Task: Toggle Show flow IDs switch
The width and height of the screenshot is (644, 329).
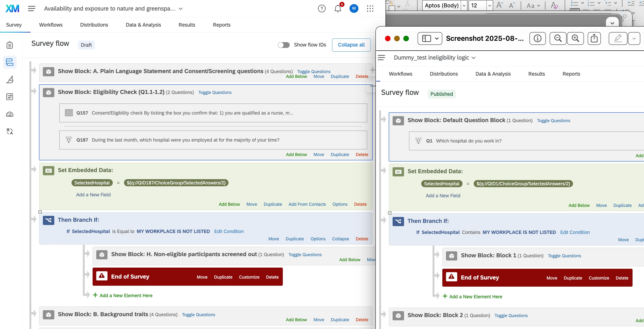Action: click(283, 45)
